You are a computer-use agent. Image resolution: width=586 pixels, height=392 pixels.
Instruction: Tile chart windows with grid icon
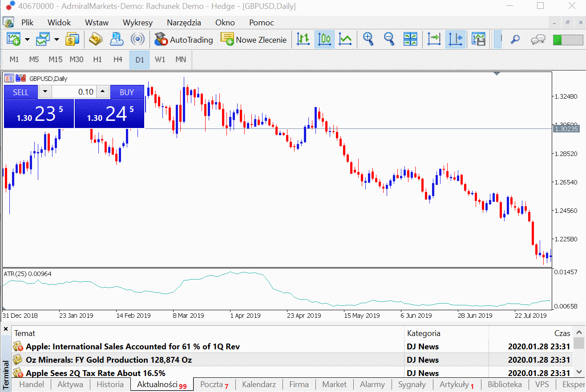(x=410, y=40)
